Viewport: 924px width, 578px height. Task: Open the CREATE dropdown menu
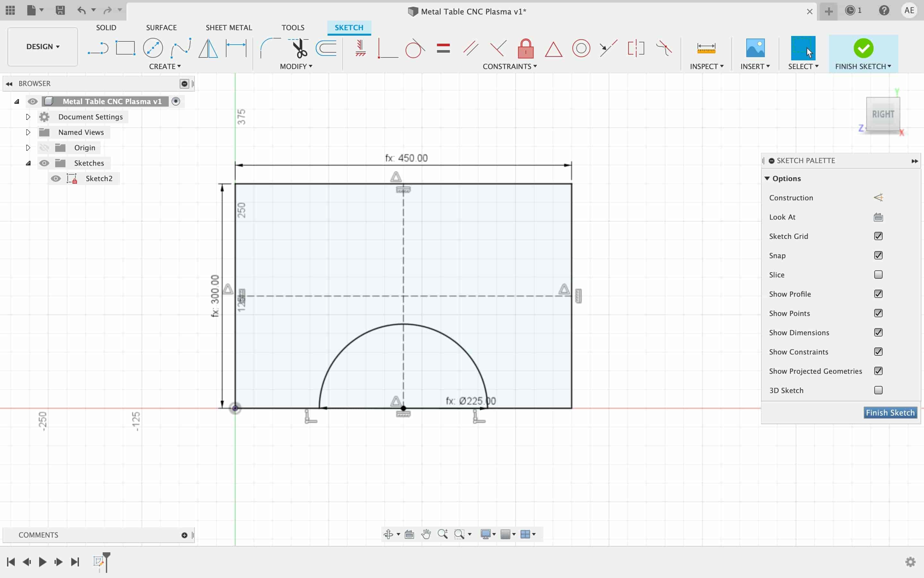point(165,66)
